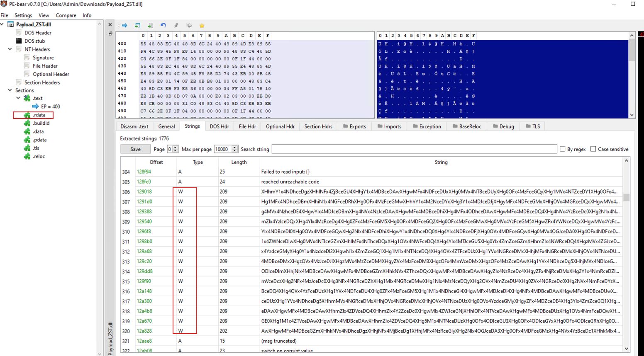This screenshot has height=356, width=644.
Task: Click the yellow star toolbar icon
Action: tap(202, 25)
